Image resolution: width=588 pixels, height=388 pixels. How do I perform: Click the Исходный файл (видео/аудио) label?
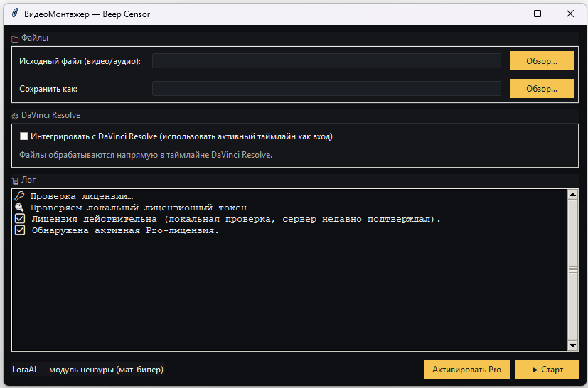click(80, 61)
